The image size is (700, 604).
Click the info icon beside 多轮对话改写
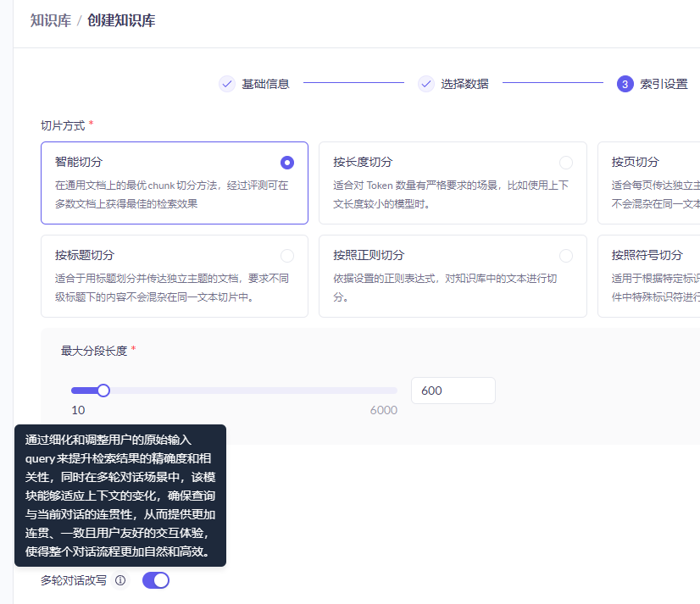click(x=120, y=580)
